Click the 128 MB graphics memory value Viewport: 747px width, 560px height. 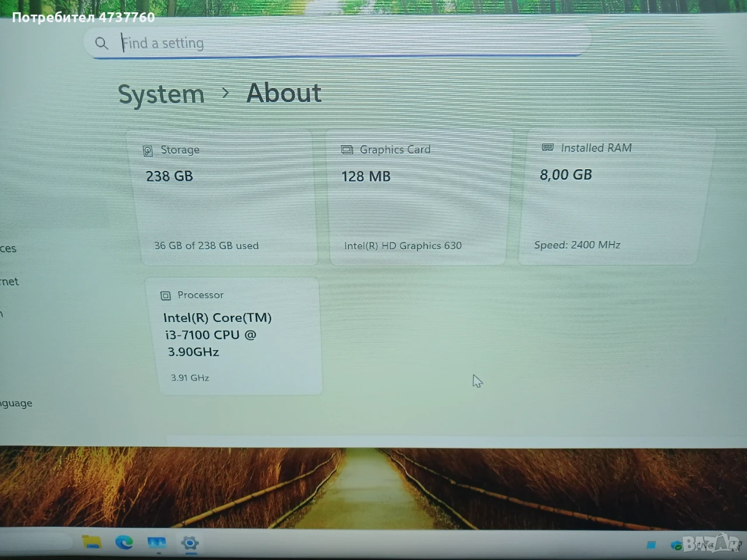pyautogui.click(x=366, y=176)
